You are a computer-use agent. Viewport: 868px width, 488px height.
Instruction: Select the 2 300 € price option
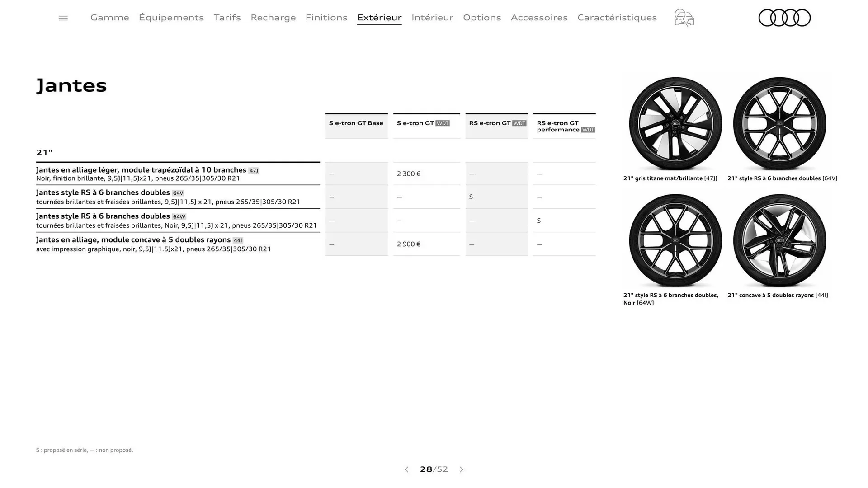coord(408,174)
